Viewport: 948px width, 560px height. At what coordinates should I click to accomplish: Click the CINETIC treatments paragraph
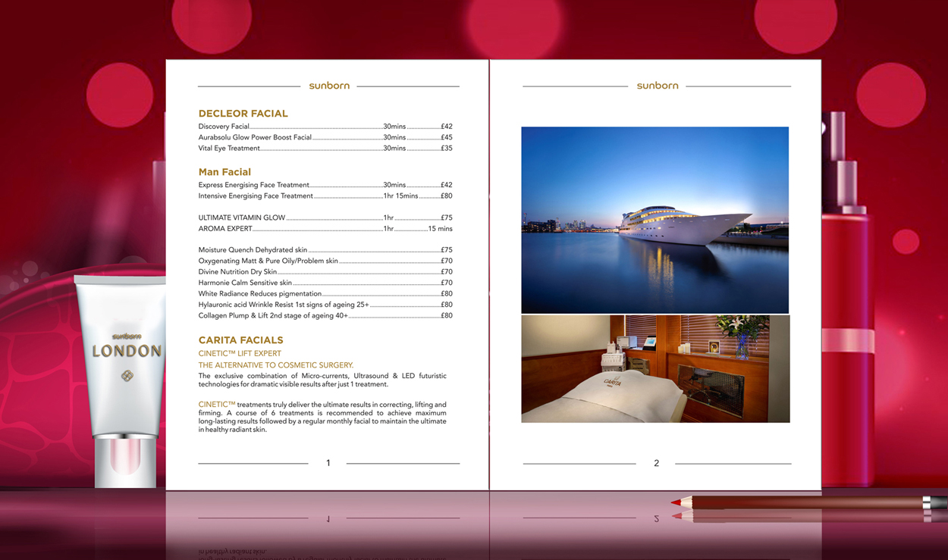click(322, 417)
